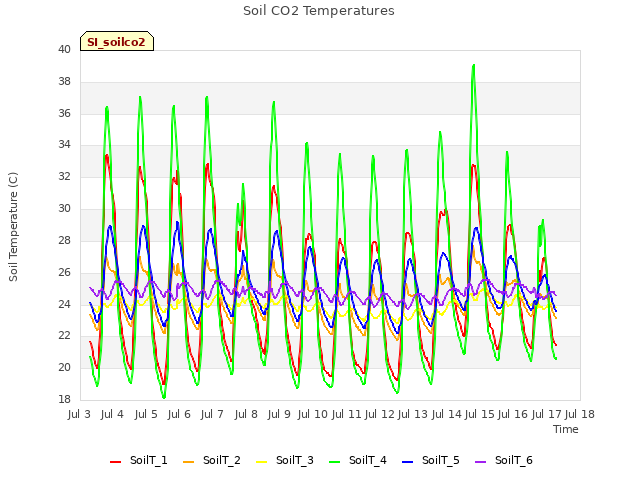The width and height of the screenshot is (640, 480).
Task: Click the lowest green SoilT_4 trough near Jul 5
Action: pos(164,397)
